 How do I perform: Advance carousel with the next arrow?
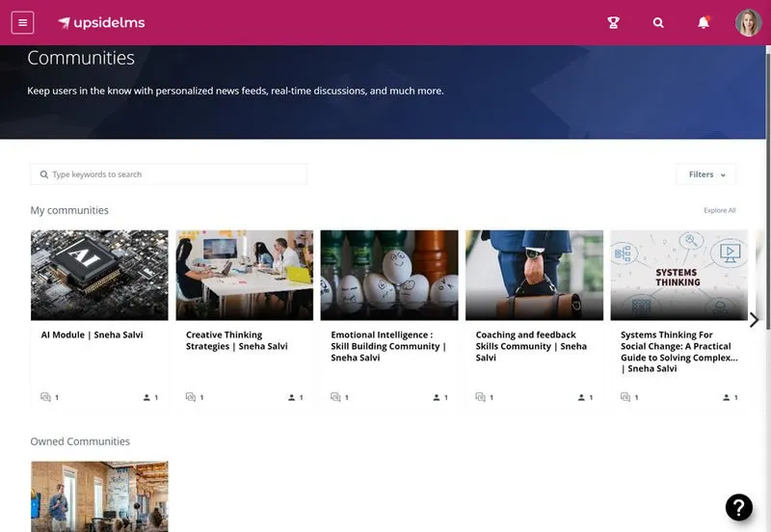click(x=754, y=320)
